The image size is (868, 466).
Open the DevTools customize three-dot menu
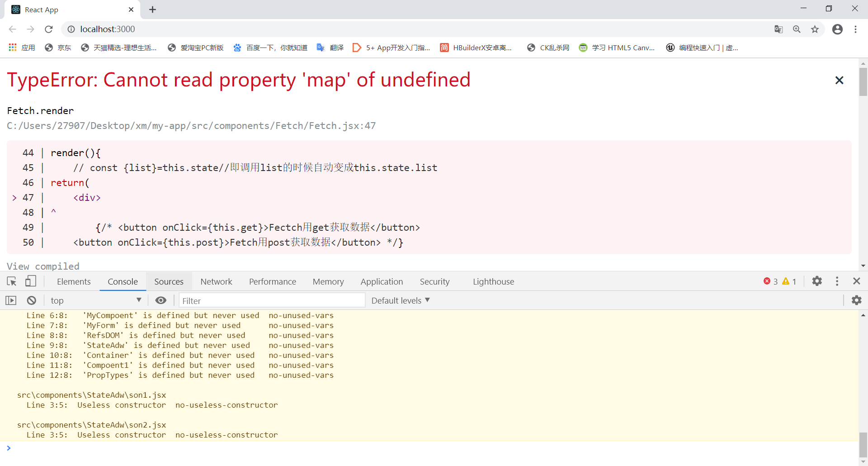click(837, 281)
